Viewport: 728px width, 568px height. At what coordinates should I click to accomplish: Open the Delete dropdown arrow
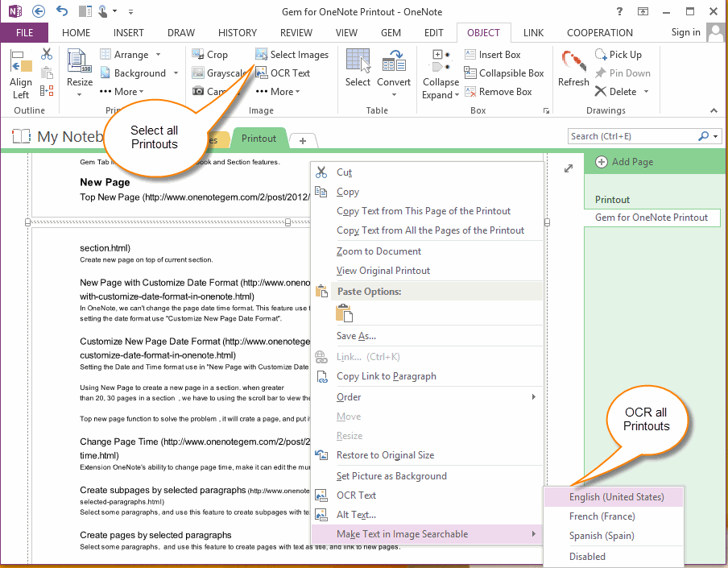pyautogui.click(x=647, y=92)
